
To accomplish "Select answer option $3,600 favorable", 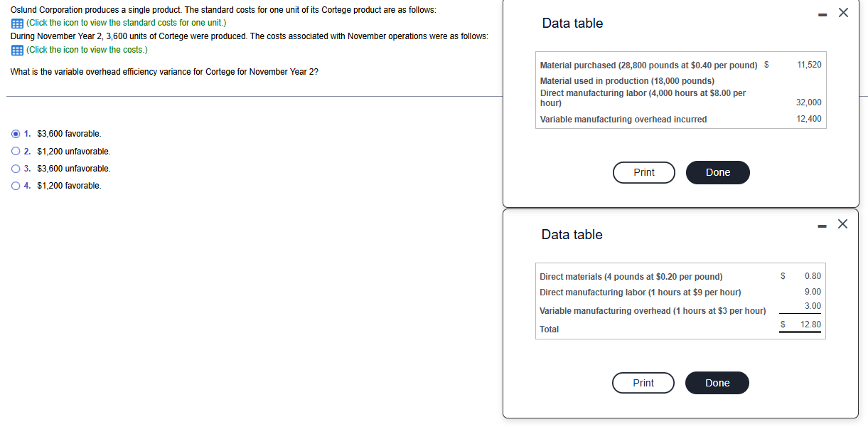I will (x=15, y=134).
